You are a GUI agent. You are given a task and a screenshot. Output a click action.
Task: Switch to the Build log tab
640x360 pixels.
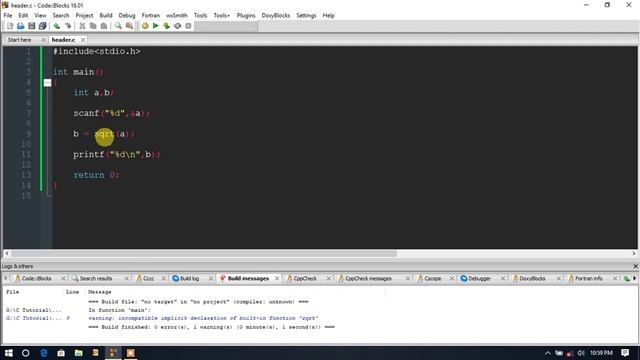[189, 278]
